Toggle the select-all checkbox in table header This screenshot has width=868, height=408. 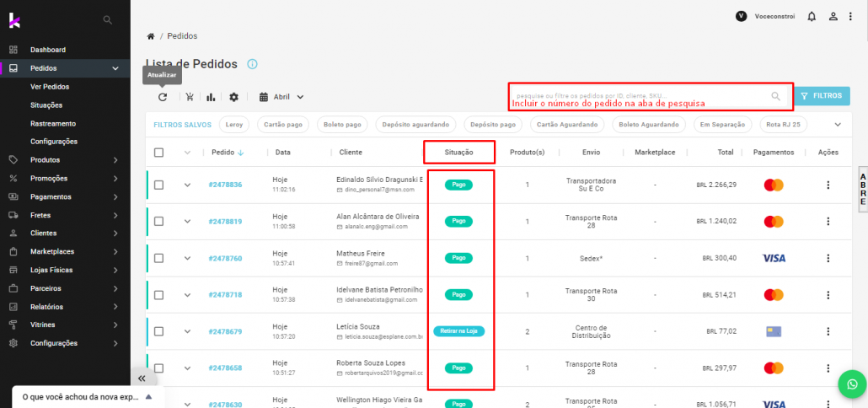[x=158, y=153]
